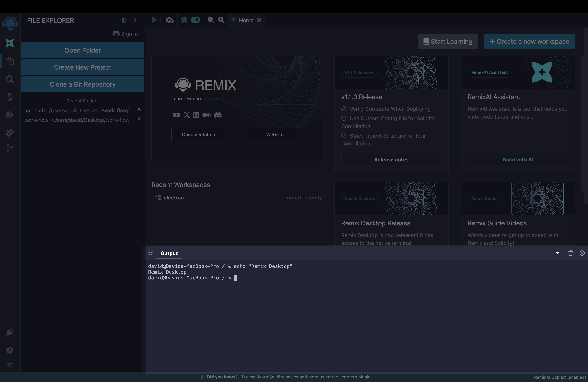
Task: Click the shield verification icon in File Explorer header
Action: 124,20
